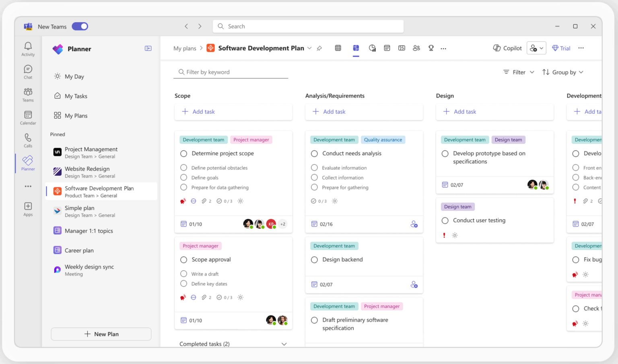Click Project manager label on Scope approval
618x364 pixels.
click(x=200, y=246)
